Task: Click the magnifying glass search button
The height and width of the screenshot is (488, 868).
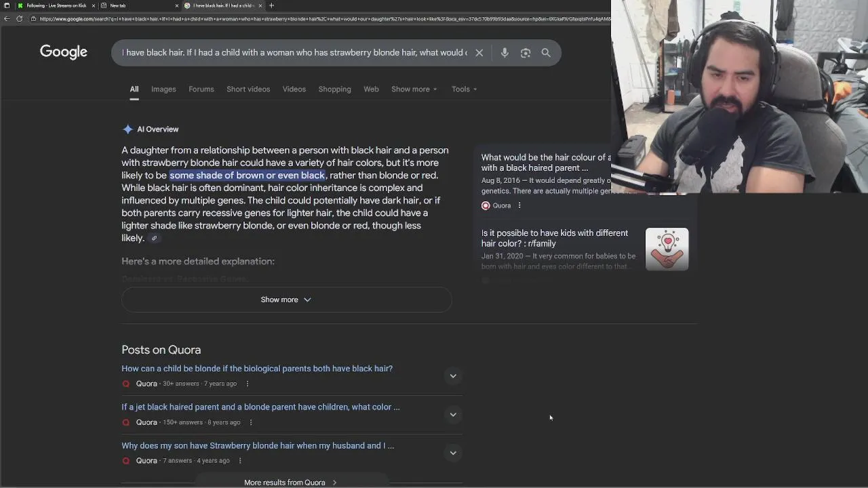Action: point(546,53)
